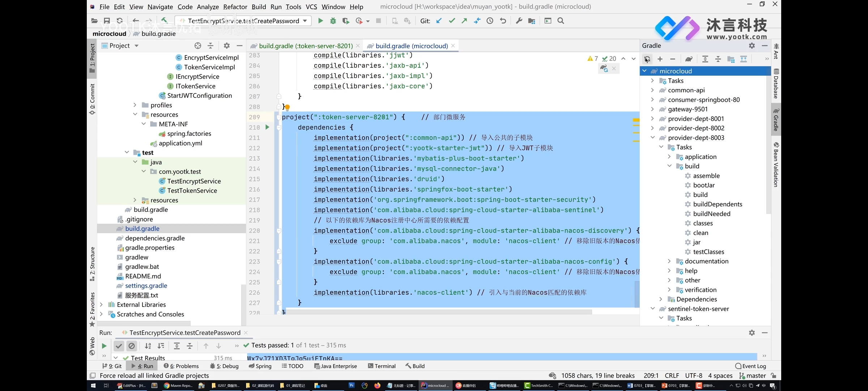Open the Project view dropdown
868x391 pixels.
click(136, 46)
